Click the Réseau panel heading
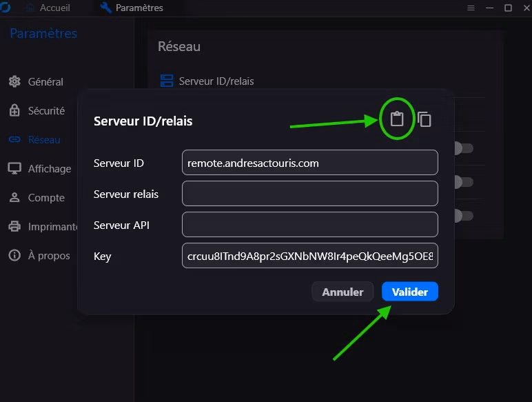 point(178,46)
